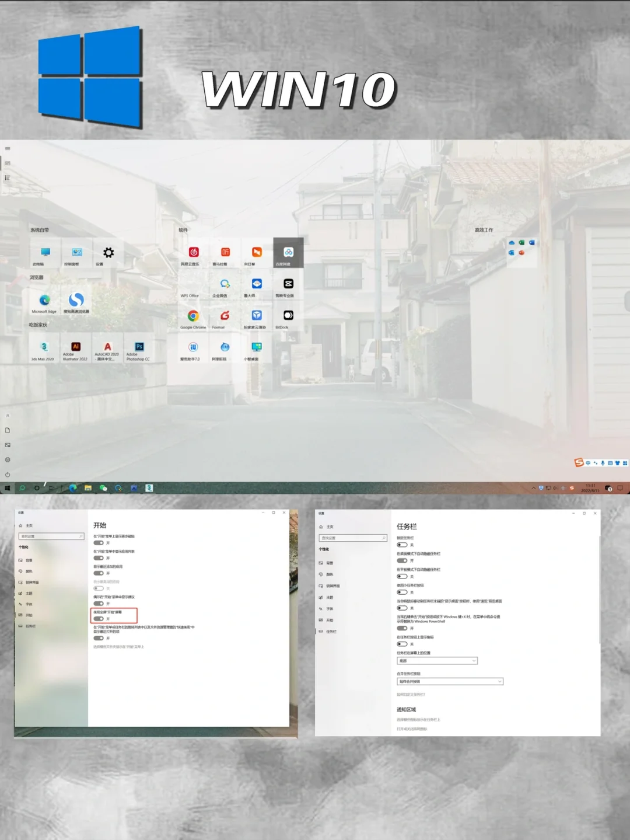
Task: Open the orange 喜马拉雅 tile
Action: click(225, 253)
